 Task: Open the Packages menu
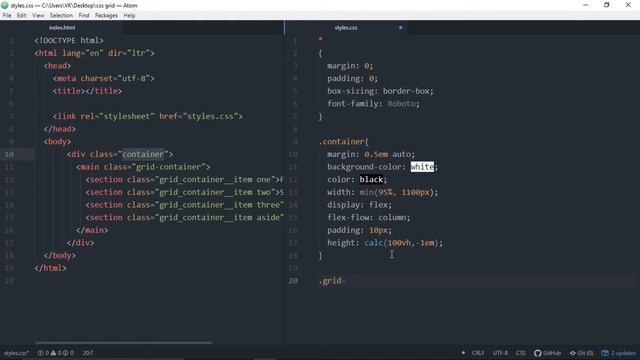(x=106, y=16)
